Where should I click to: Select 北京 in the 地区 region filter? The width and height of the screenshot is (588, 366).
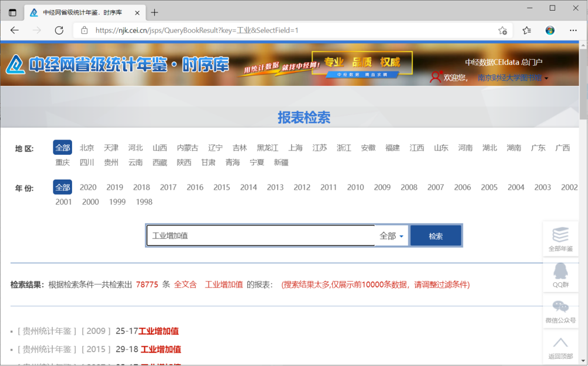pyautogui.click(x=87, y=147)
